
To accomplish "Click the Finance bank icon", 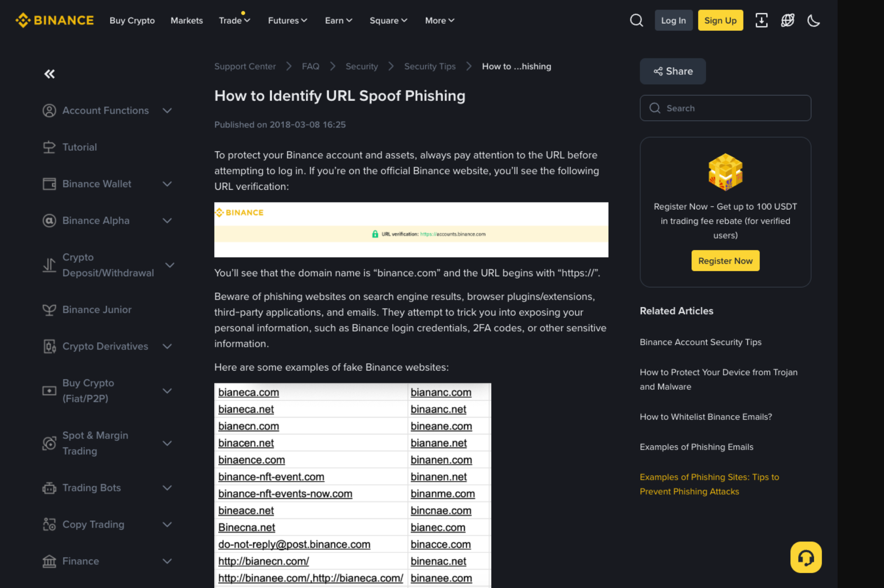I will [x=49, y=561].
